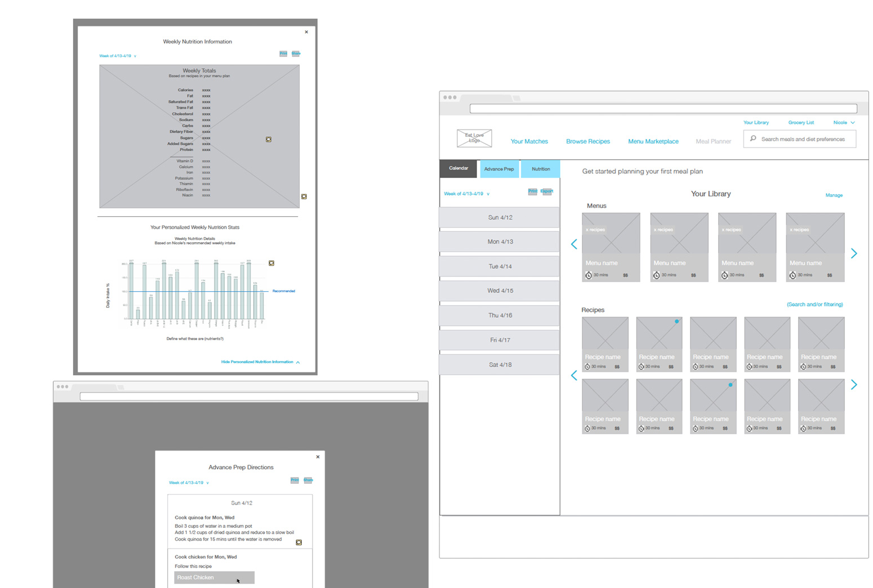The width and height of the screenshot is (873, 588).
Task: Focus the search meals and diet field
Action: tap(803, 139)
